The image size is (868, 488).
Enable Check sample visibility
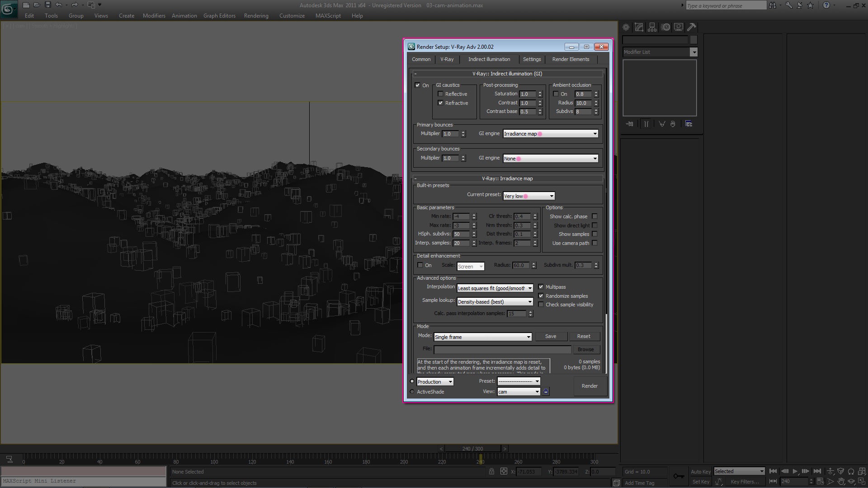[x=541, y=305]
